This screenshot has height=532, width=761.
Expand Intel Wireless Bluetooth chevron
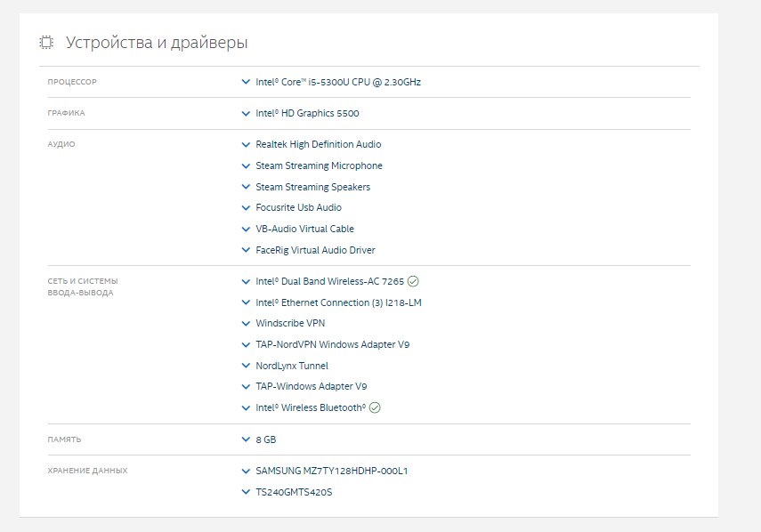point(246,407)
